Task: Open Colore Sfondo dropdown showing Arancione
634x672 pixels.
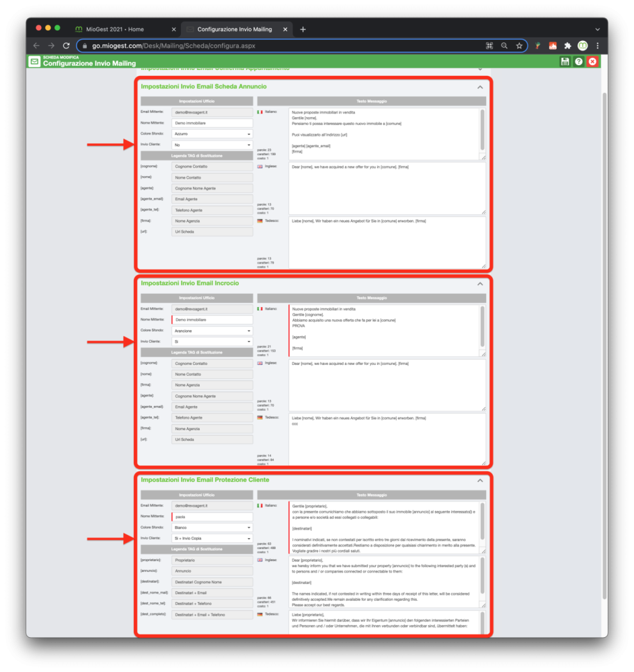Action: [x=212, y=331]
